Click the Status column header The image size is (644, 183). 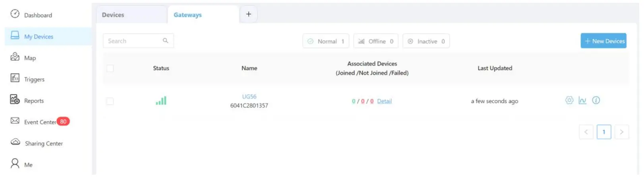161,68
